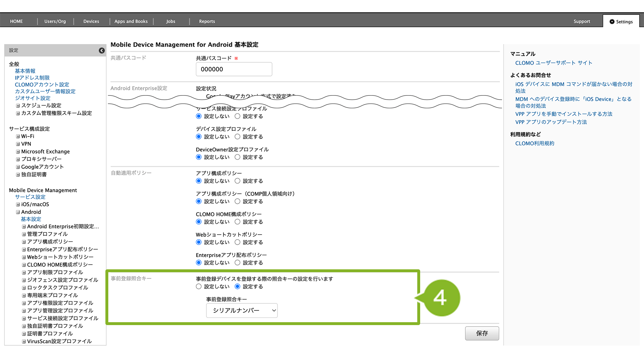Viewport: 644px width, 362px height.
Task: Expand the スケジュール設定 plus icon
Action: (18, 106)
